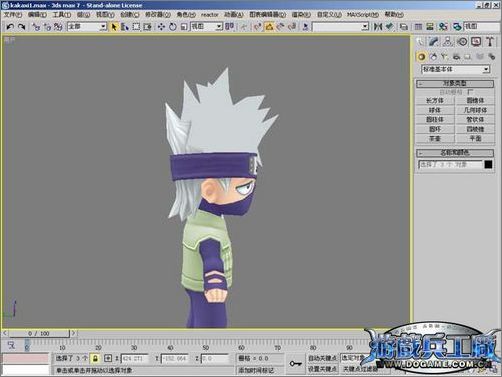Open the 标准基本体 object category dropdown

(455, 69)
